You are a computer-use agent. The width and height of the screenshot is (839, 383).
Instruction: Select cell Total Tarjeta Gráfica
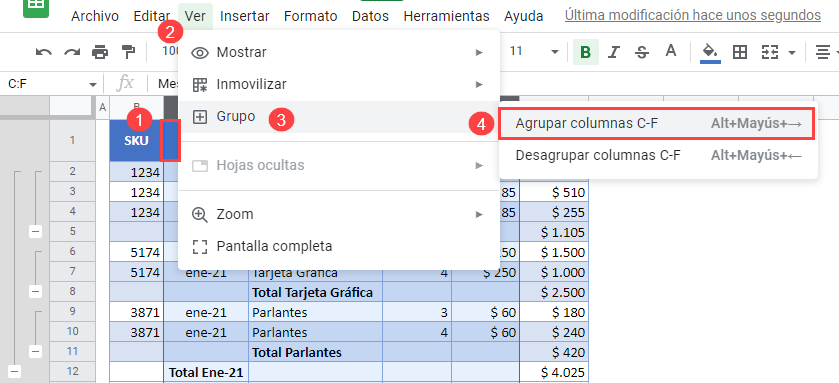(x=316, y=292)
